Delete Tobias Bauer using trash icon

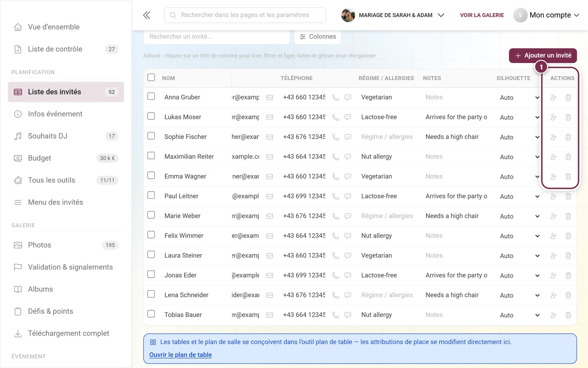[568, 315]
